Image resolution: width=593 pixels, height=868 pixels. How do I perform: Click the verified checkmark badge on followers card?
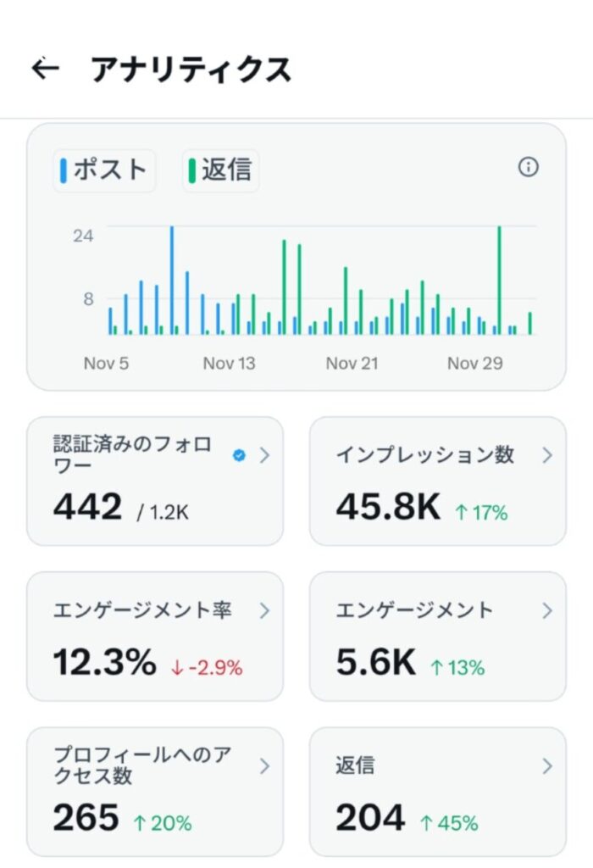pos(238,453)
